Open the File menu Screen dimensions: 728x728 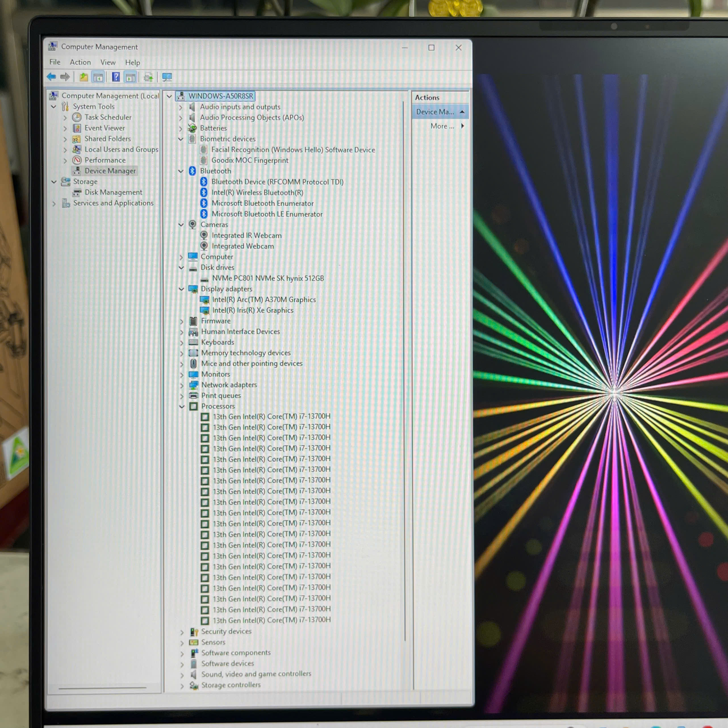coord(55,62)
